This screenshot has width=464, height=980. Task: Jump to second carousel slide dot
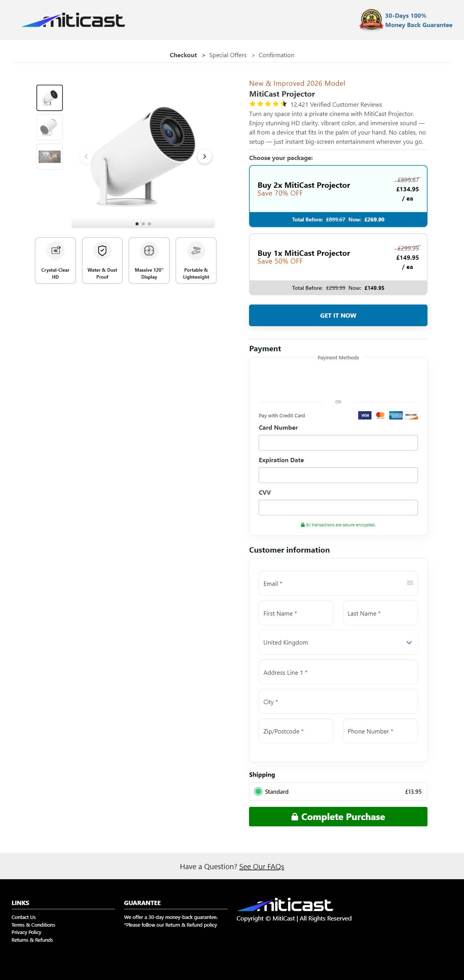[143, 224]
